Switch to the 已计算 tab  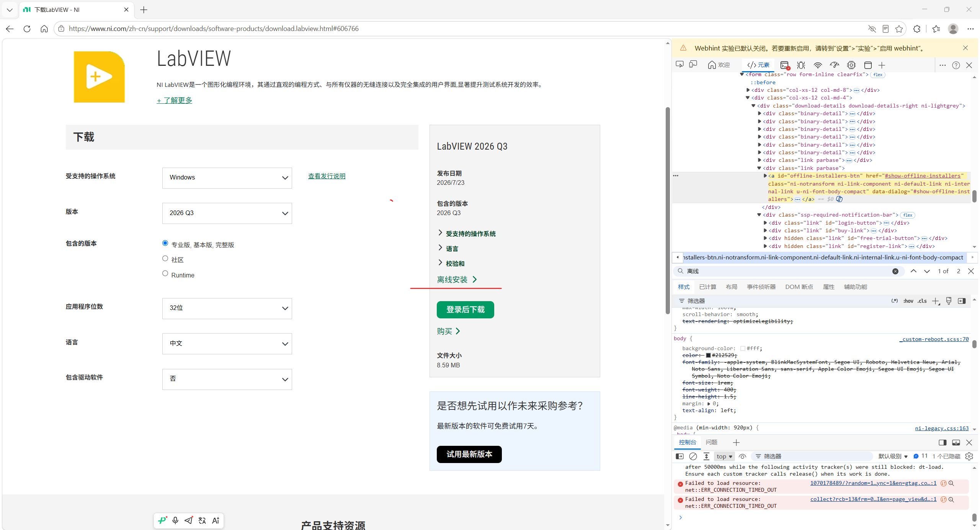(x=707, y=287)
